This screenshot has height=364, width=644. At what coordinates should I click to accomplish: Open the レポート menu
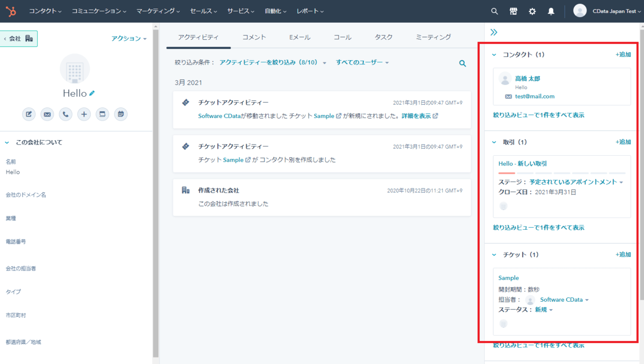click(x=310, y=11)
